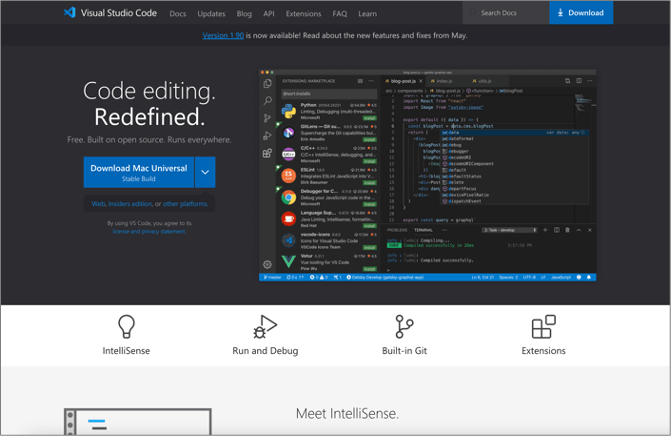Click the top-right Download button
The height and width of the screenshot is (436, 671).
pos(581,13)
